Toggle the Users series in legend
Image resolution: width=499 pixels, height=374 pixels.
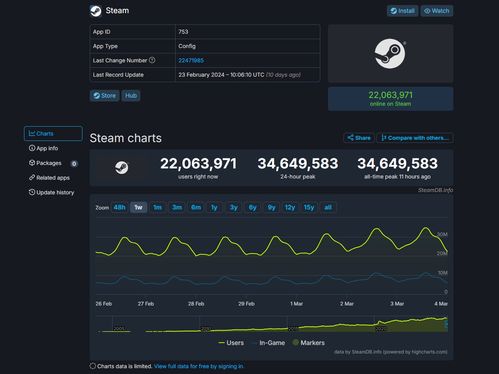[x=231, y=343]
